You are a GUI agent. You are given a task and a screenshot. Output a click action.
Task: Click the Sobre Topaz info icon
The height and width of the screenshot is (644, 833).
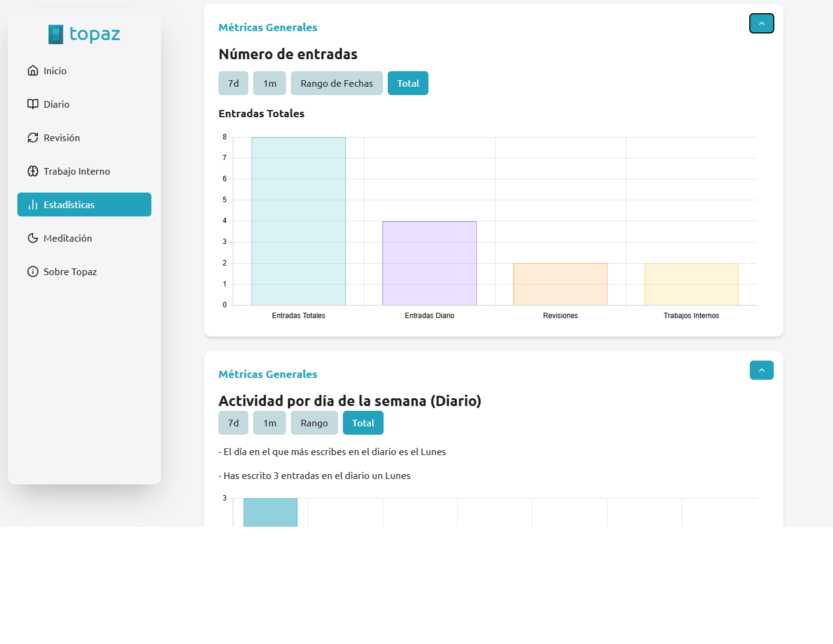tap(33, 271)
